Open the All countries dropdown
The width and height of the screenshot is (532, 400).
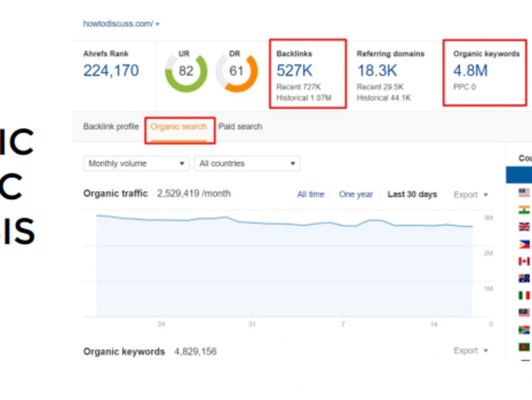click(x=247, y=164)
